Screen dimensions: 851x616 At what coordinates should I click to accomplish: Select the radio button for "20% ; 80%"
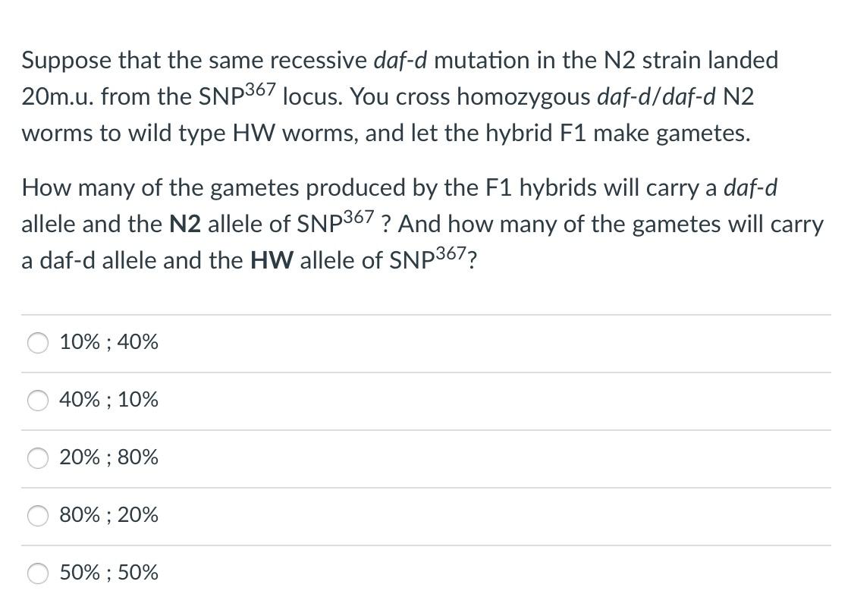(38, 458)
